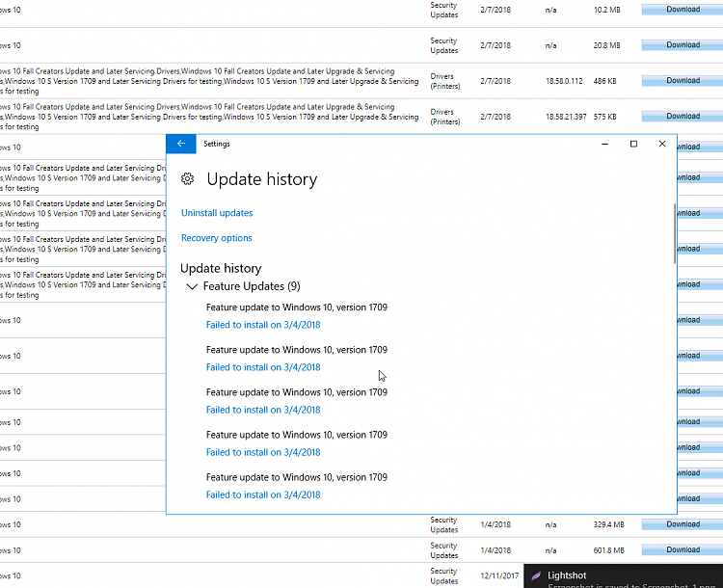Click the Lightshot notification popup
This screenshot has height=588, width=723.
click(x=624, y=576)
